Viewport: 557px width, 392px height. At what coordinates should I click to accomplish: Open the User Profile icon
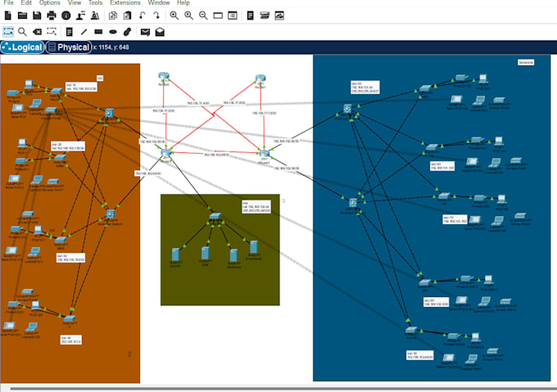80,16
